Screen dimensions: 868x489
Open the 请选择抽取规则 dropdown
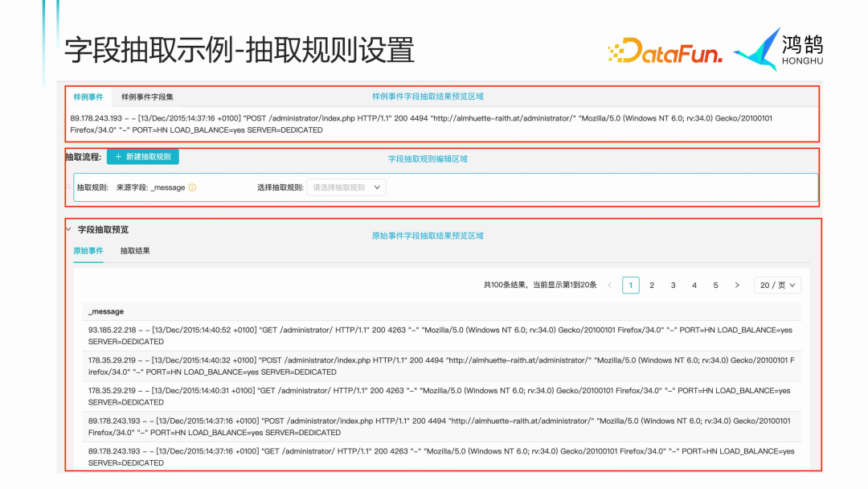(x=346, y=186)
